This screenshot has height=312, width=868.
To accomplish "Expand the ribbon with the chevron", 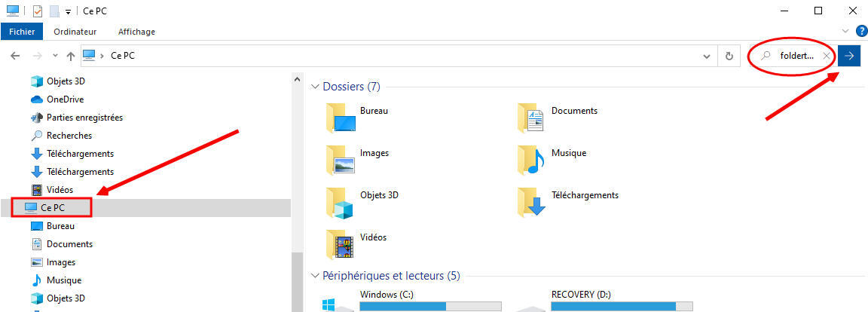I will click(845, 31).
